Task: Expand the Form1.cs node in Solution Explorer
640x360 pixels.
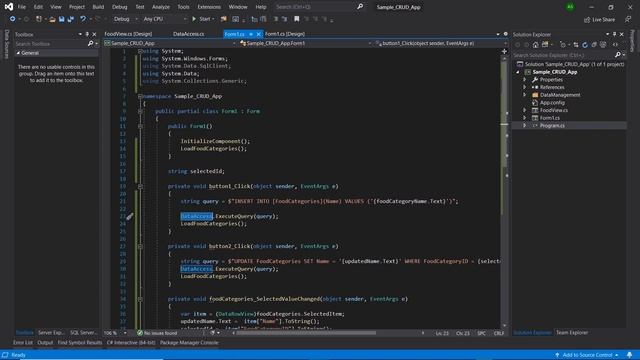Action: pos(525,118)
